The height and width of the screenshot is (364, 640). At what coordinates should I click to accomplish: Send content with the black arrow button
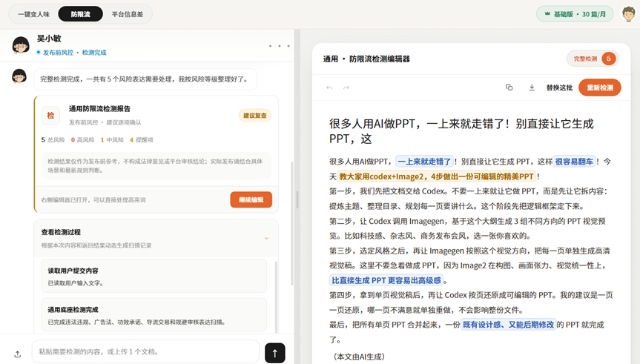point(274,353)
